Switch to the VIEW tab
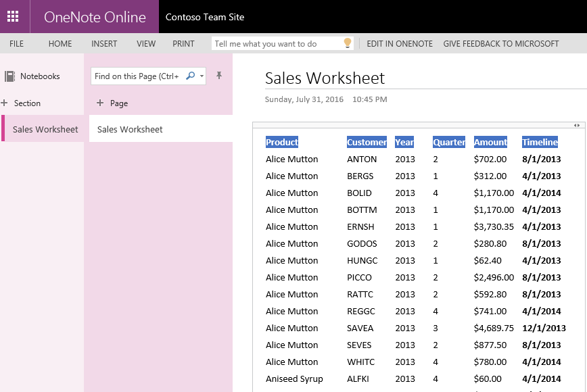Screen dimensions: 587x392 tap(146, 43)
